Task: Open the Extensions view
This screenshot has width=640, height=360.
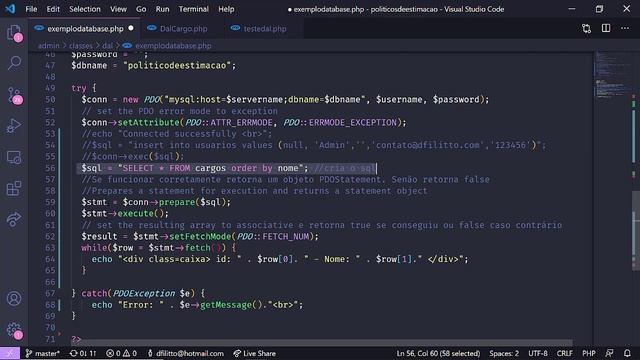Action: tap(14, 188)
